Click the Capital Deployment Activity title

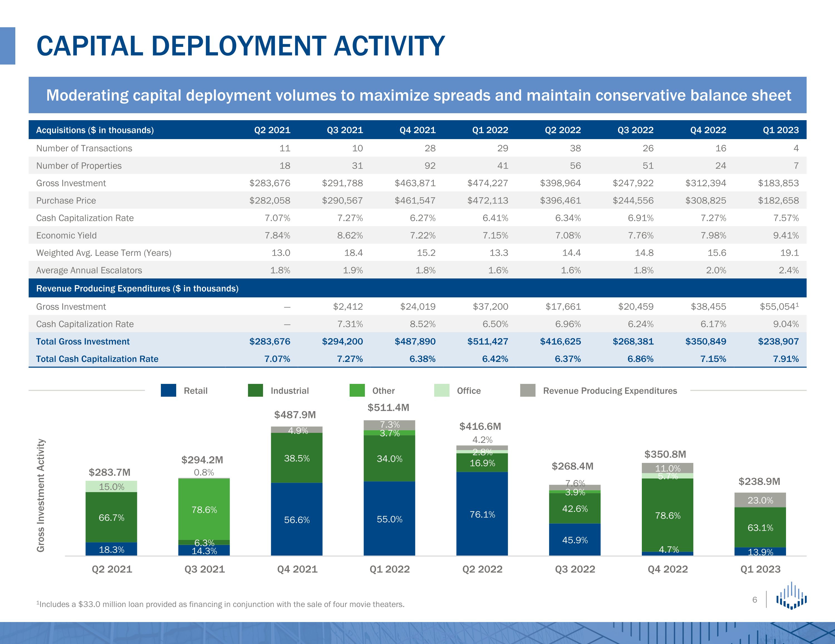point(240,46)
